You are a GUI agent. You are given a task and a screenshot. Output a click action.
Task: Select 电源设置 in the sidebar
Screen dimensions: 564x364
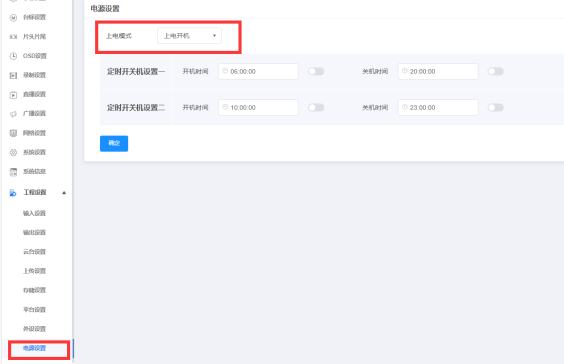point(35,348)
